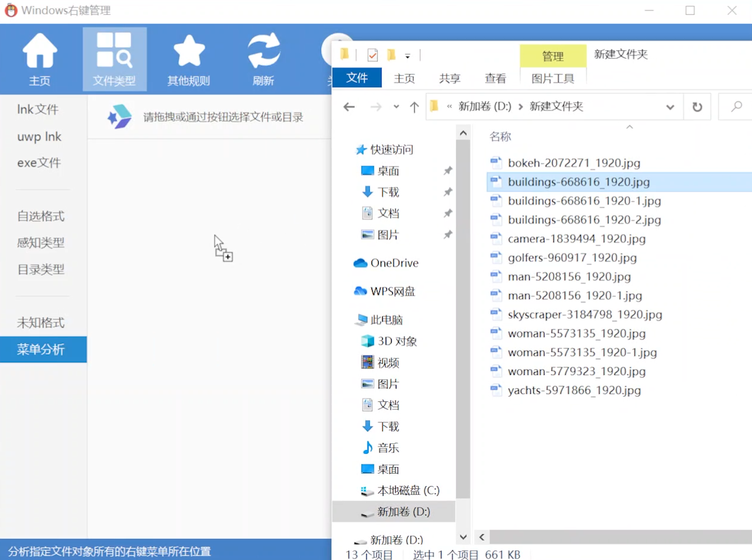Select file bokeh-2072271_1920.jpg
Screen dimensions: 752x560
[x=574, y=163]
